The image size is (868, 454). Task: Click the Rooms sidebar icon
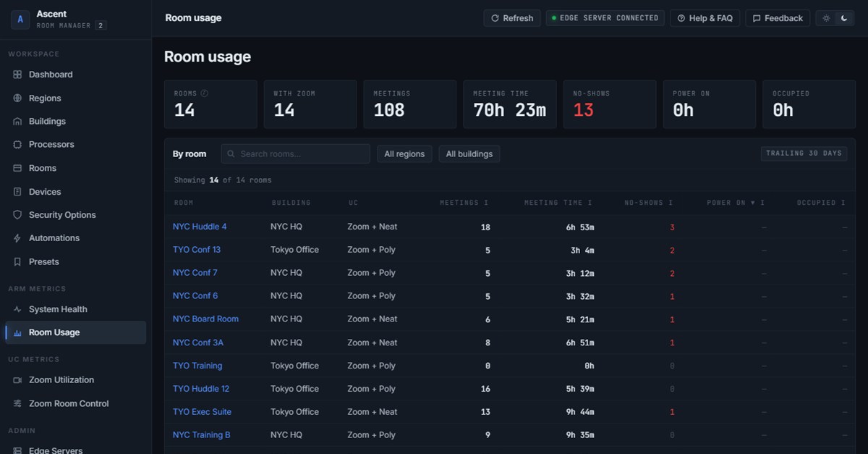tap(17, 168)
